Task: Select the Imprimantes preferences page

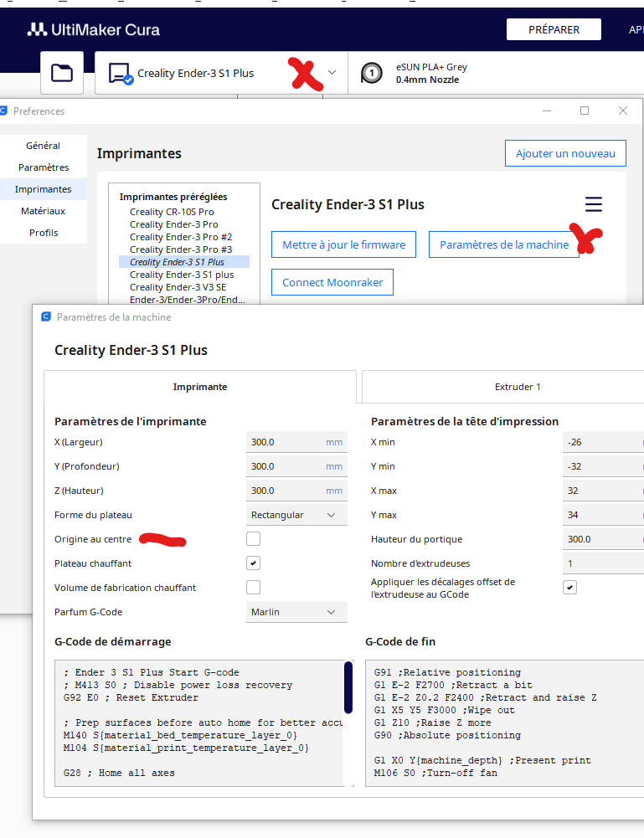Action: 44,189
